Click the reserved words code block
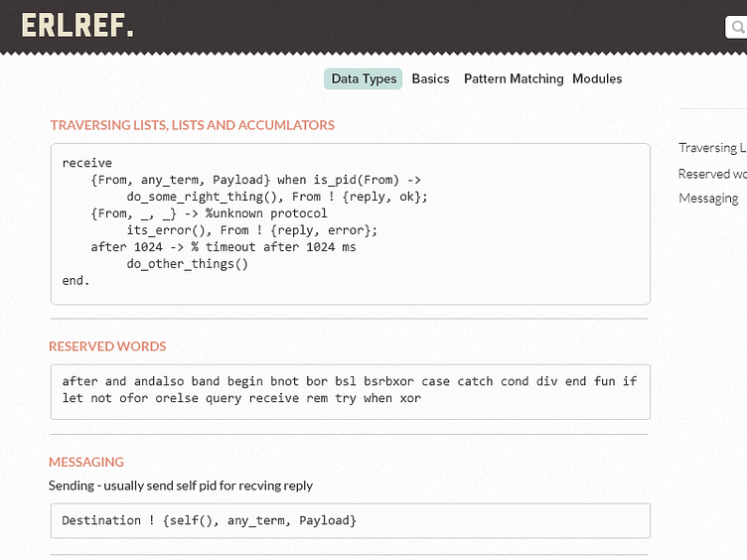747x560 pixels. point(351,392)
